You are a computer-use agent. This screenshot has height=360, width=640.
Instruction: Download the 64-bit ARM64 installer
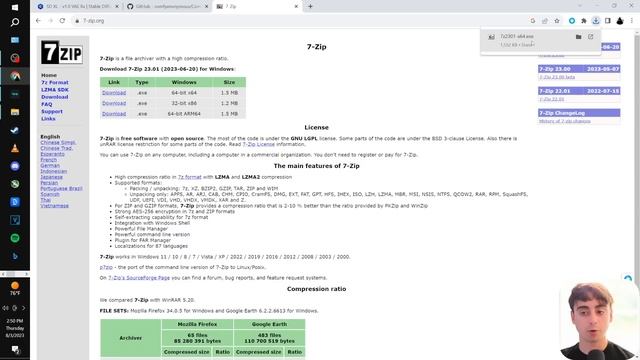point(114,114)
